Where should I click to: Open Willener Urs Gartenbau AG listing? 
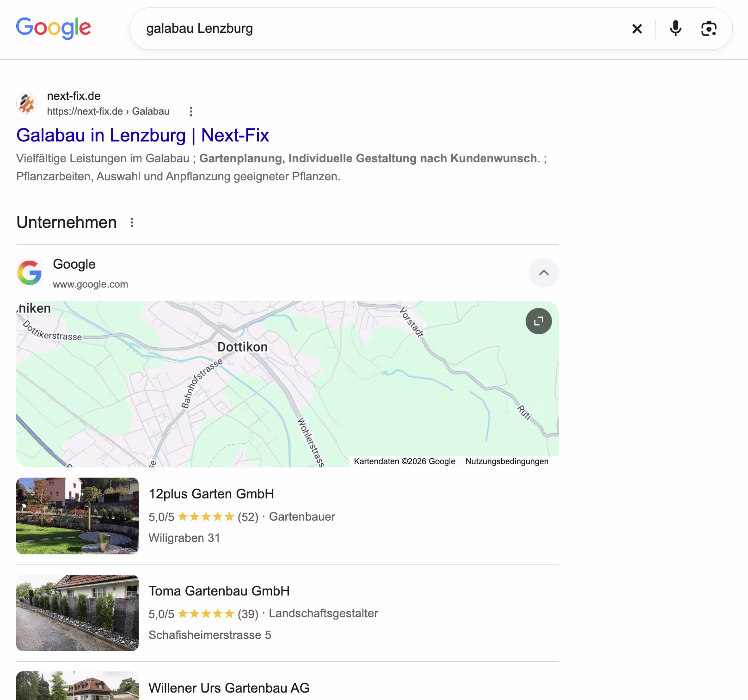229,688
